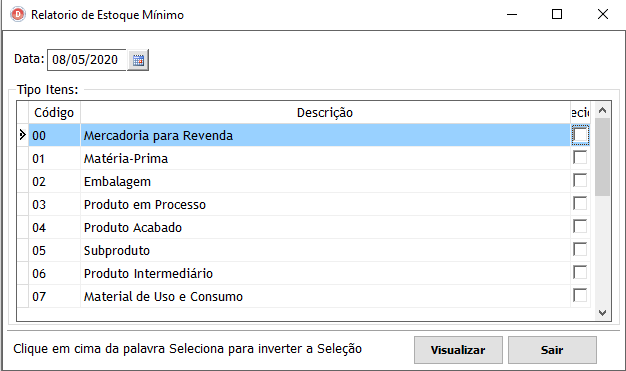Select the Produto Acabado checkbox

(580, 226)
